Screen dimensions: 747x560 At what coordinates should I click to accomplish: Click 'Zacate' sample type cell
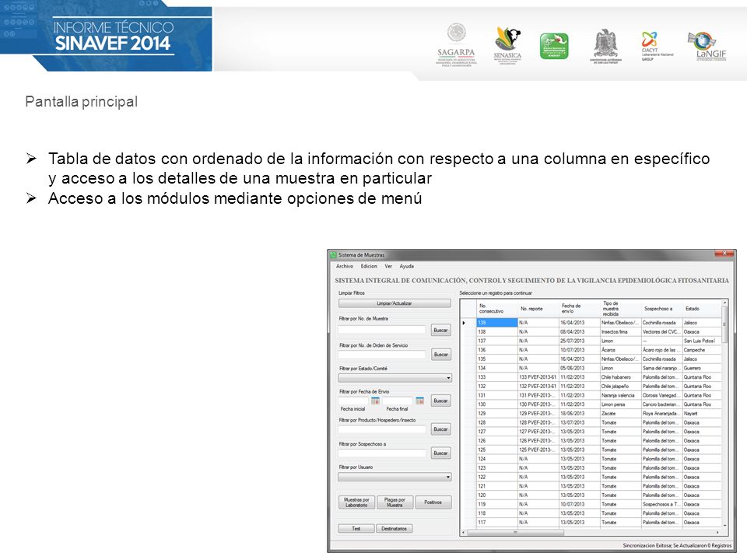point(621,413)
